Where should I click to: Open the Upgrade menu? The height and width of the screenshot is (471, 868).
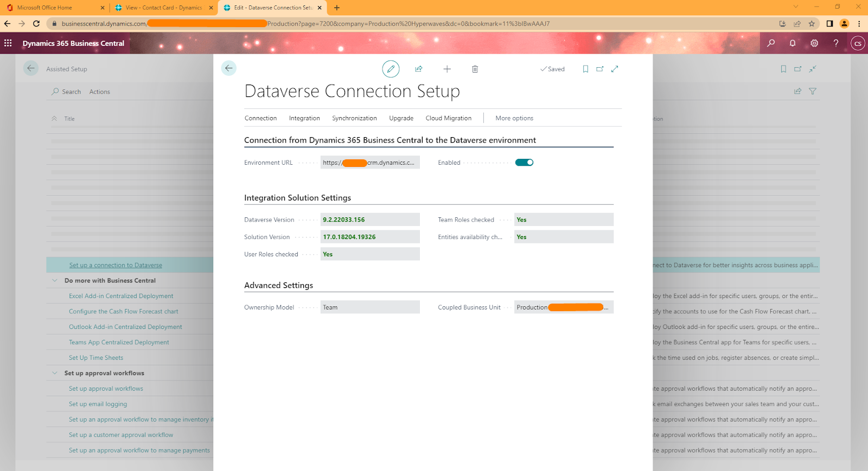click(401, 118)
